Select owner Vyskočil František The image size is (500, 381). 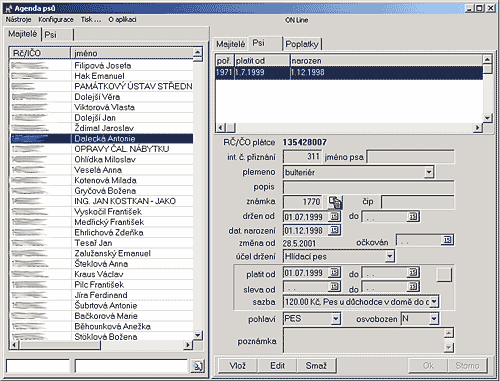click(102, 211)
